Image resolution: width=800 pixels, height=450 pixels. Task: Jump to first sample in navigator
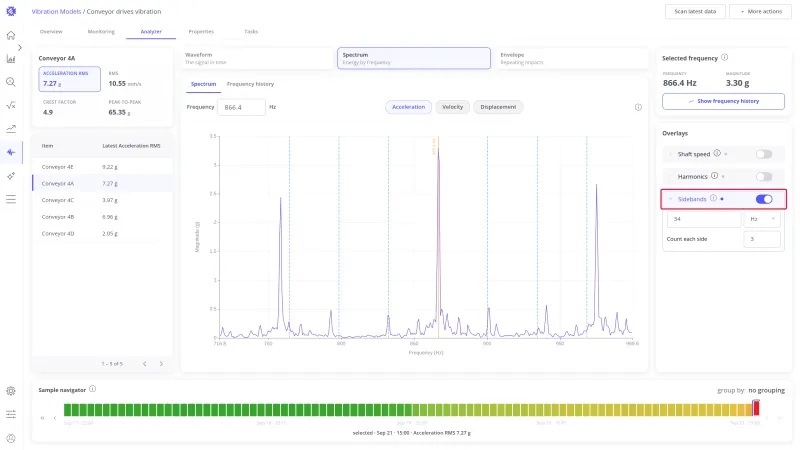42,418
